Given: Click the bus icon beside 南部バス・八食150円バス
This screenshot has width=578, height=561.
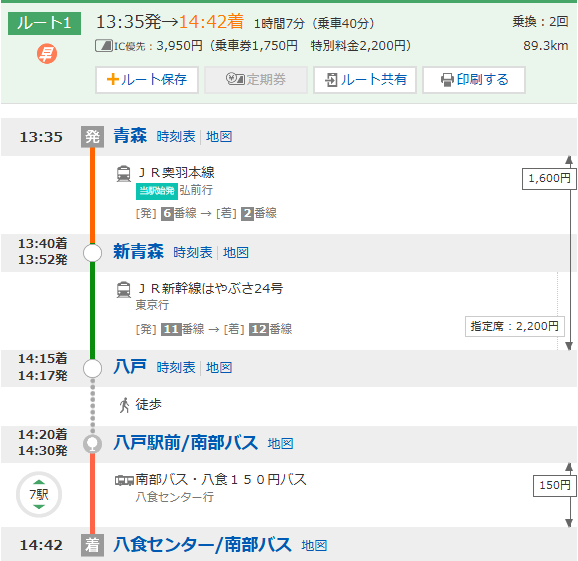Looking at the screenshot, I should 124,480.
